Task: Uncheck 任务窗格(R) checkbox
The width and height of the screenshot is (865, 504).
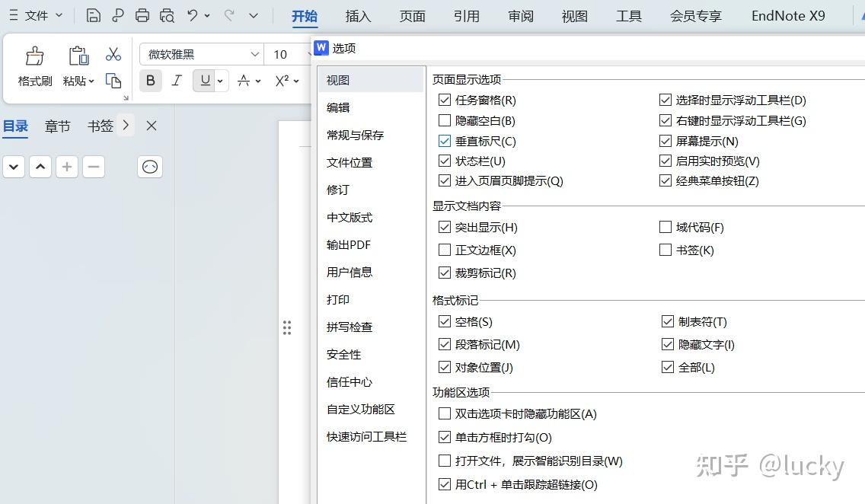Action: click(445, 100)
